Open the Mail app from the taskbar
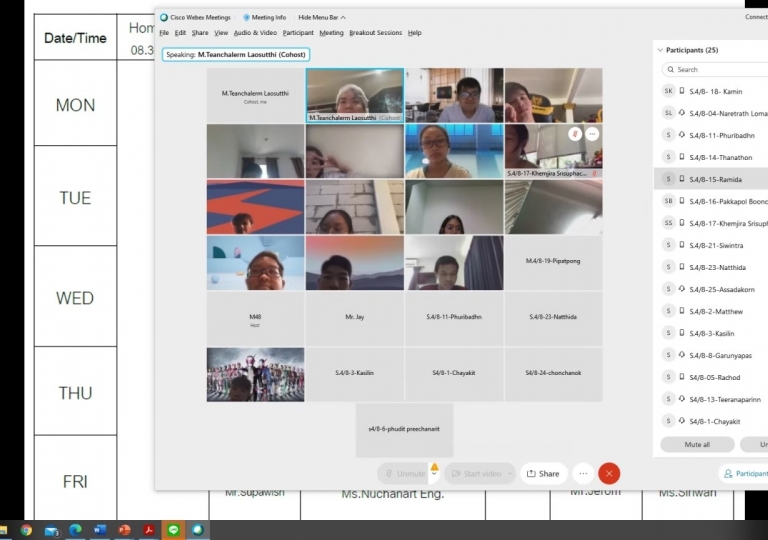Viewport: 768px width, 540px height. (x=51, y=530)
